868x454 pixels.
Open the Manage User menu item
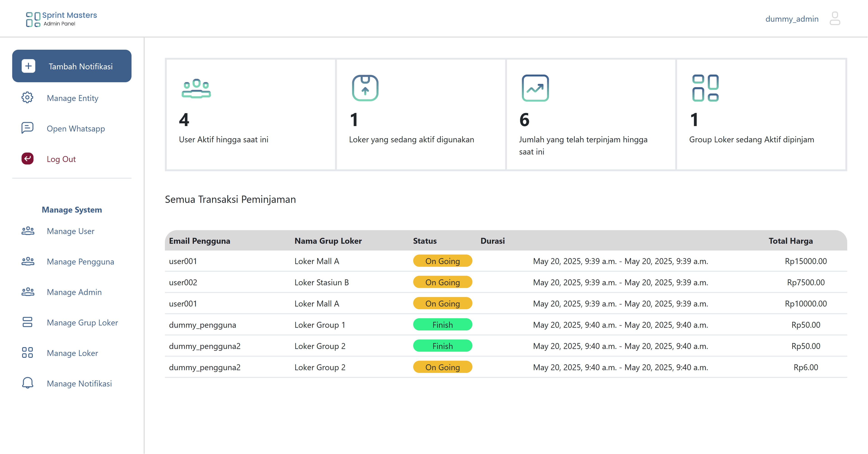tap(71, 231)
